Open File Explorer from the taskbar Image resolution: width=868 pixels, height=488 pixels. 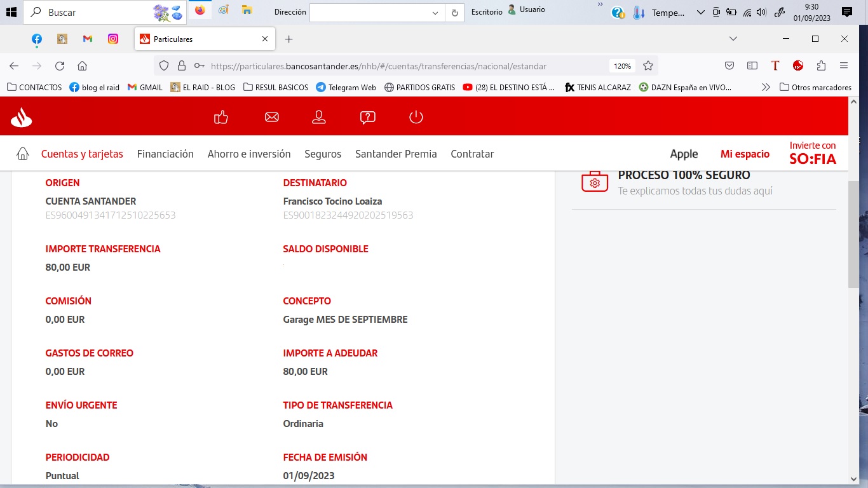(247, 11)
